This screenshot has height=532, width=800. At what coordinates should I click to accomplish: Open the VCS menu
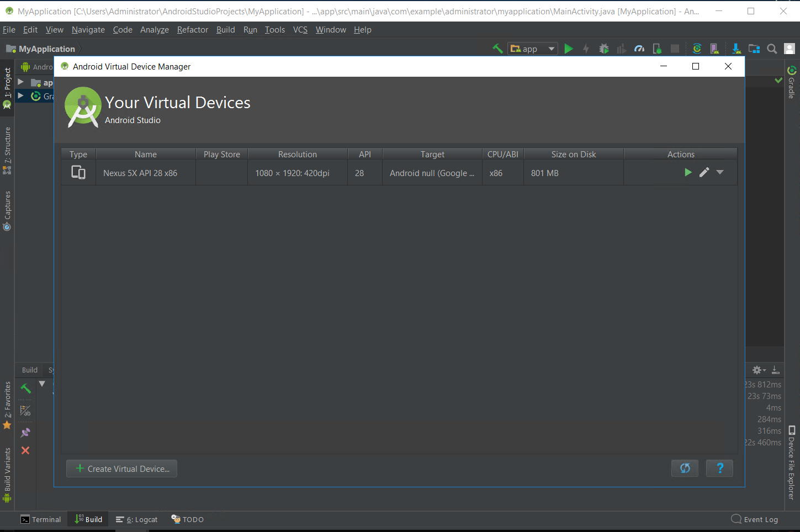pyautogui.click(x=300, y=30)
